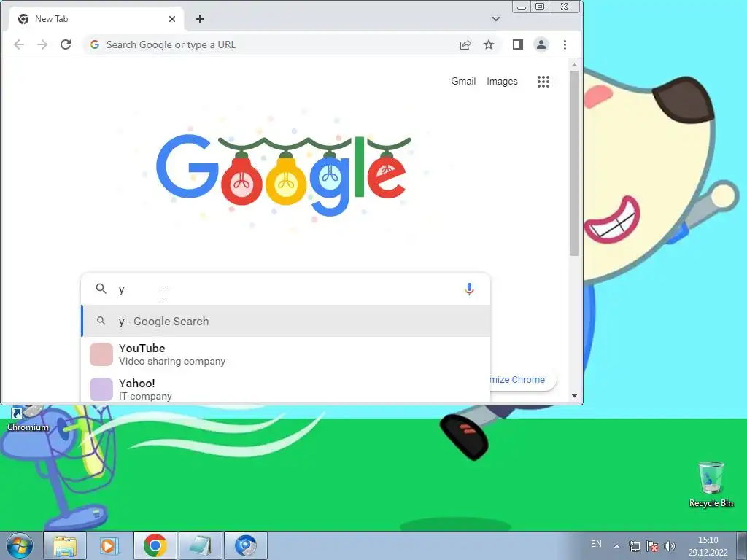Open the Action Center flag icon

(x=652, y=546)
